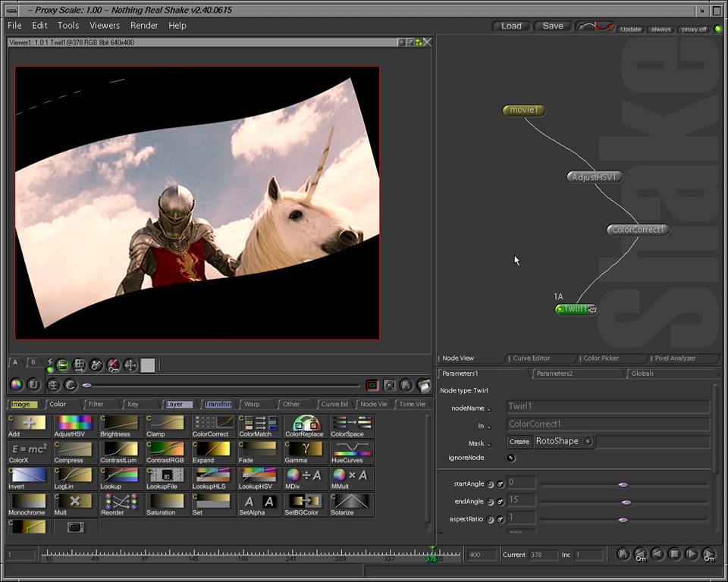Open the always update mode dropdown
This screenshot has width=728, height=582.
[x=661, y=29]
